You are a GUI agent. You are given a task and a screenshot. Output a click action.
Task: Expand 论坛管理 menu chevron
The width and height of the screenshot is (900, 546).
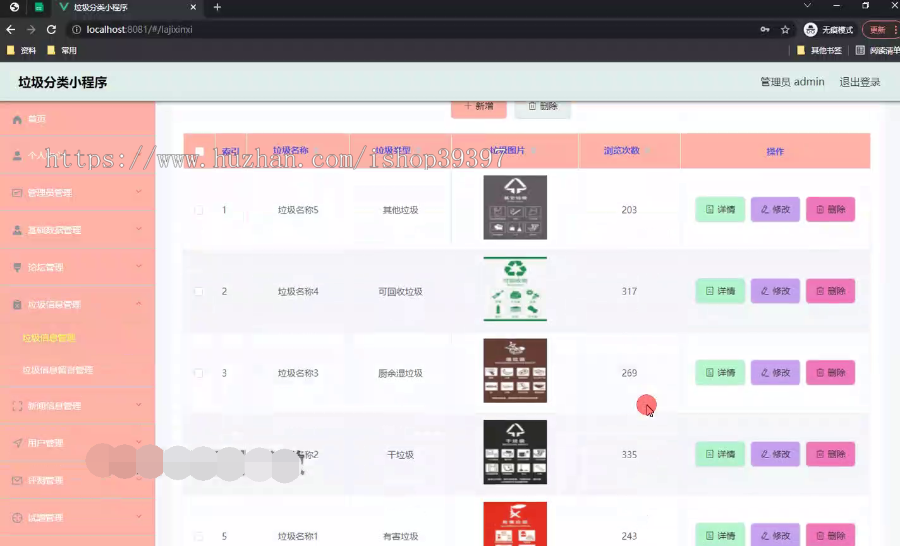click(138, 266)
